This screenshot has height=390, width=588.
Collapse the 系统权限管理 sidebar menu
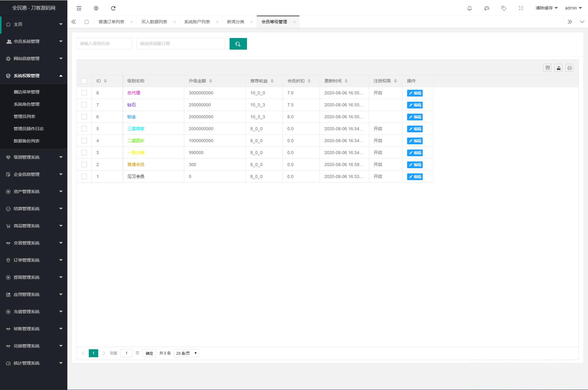pyautogui.click(x=34, y=76)
